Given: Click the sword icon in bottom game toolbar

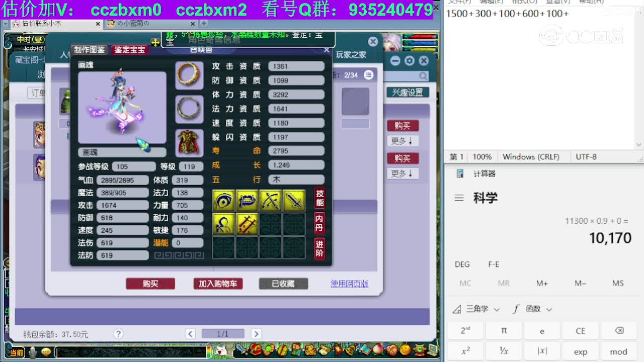Looking at the screenshot, I should [x=243, y=349].
